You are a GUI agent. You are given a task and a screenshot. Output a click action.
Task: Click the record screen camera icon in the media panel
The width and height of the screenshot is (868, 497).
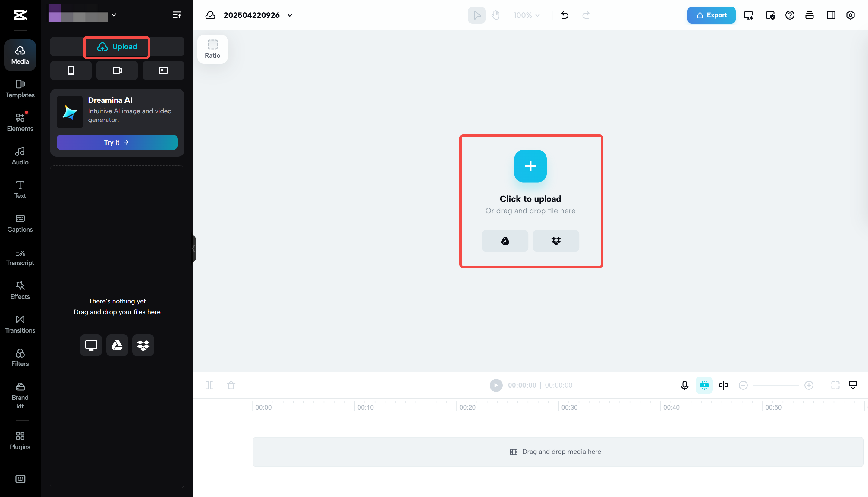pos(117,70)
